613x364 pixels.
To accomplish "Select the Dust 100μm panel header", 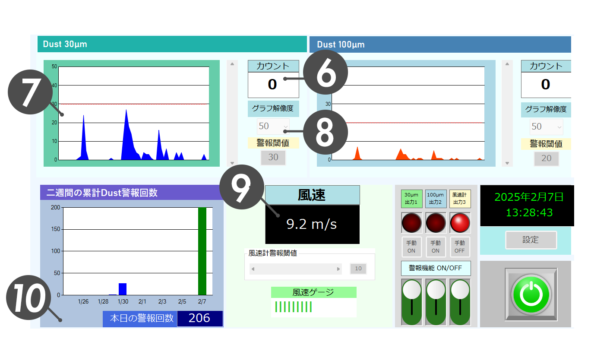I will (440, 44).
